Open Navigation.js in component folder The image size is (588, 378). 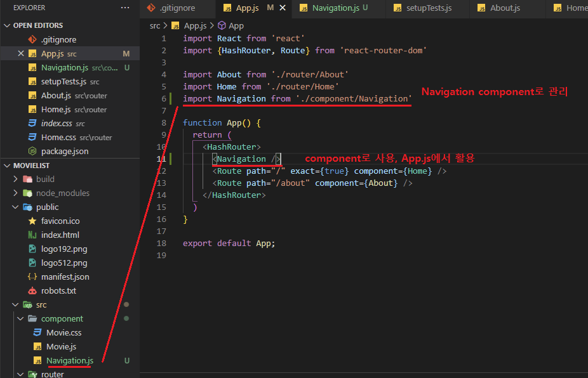70,360
